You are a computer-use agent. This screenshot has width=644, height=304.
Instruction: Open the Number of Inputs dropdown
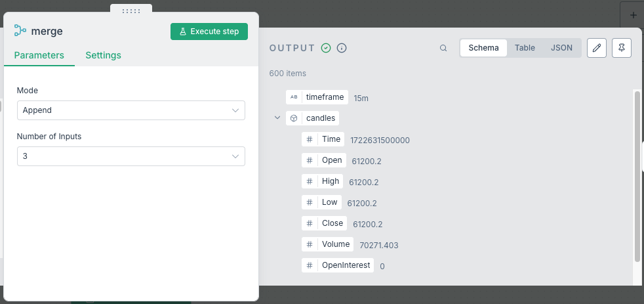[x=131, y=156]
